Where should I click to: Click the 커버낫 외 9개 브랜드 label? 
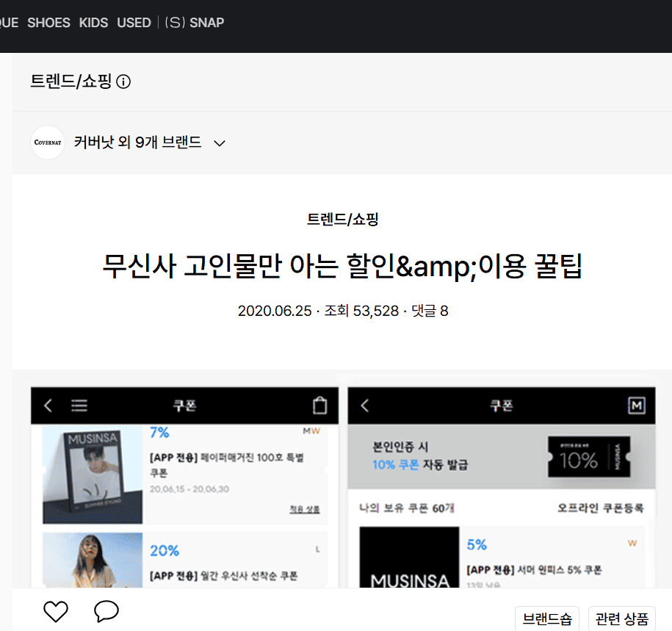tap(137, 142)
